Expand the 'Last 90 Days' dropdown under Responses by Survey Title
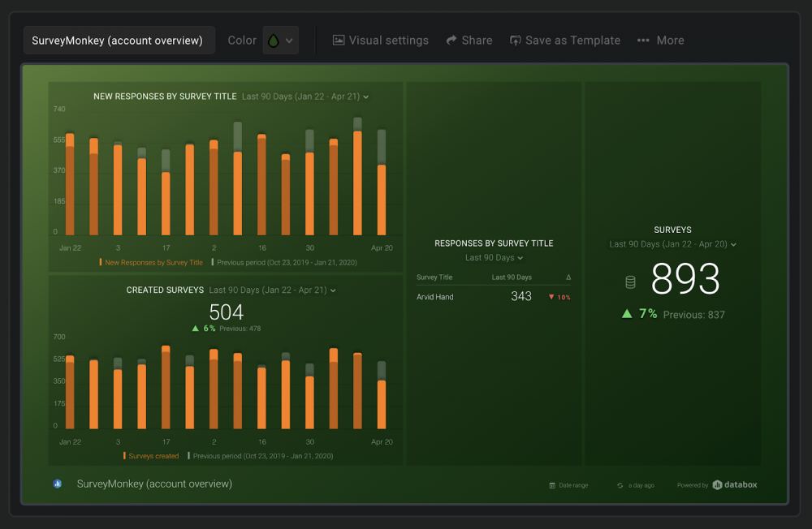Viewport: 812px width, 529px height. [x=494, y=257]
